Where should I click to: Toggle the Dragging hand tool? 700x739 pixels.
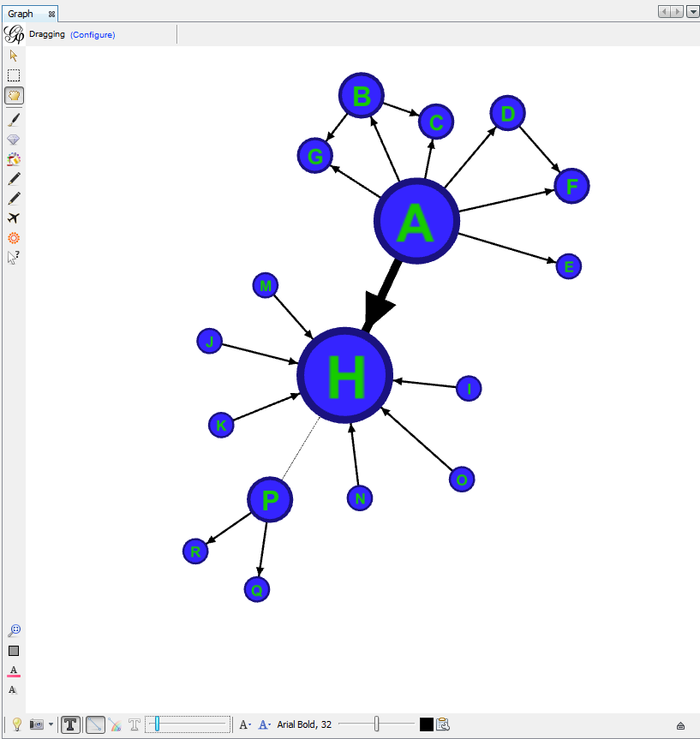(x=14, y=96)
